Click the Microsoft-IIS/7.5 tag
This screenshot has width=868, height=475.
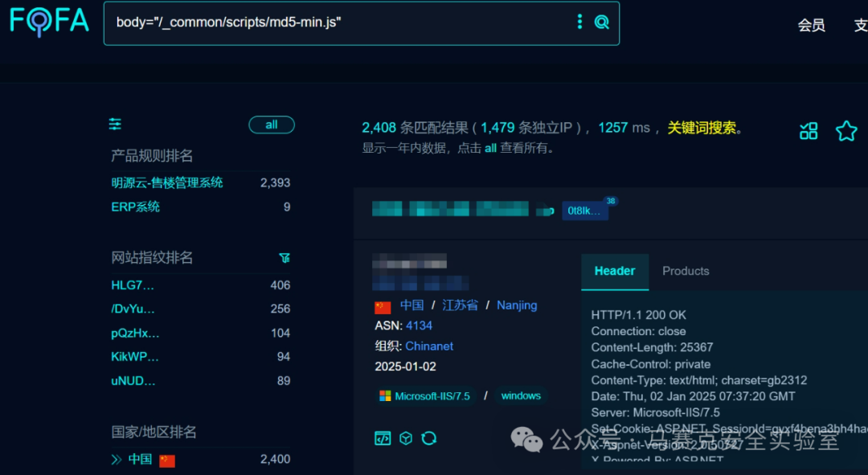(x=424, y=395)
